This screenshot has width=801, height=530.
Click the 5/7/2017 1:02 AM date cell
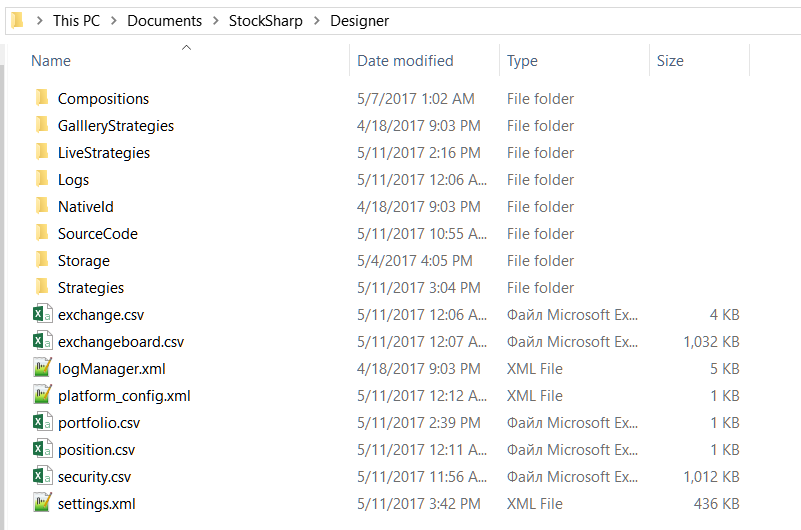tap(416, 99)
